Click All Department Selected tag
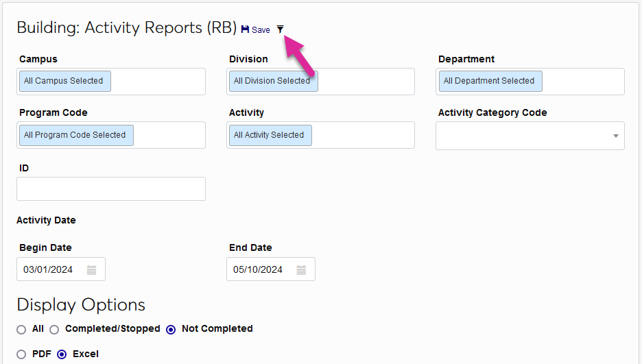The width and height of the screenshot is (642, 364). tap(490, 81)
